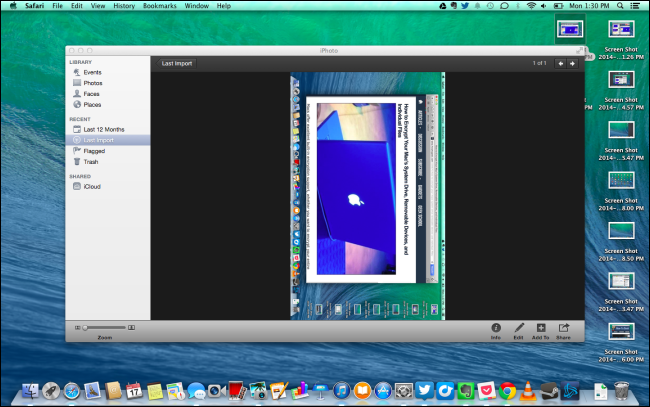Click the iPhoto full-screen arrows button
The width and height of the screenshot is (650, 407).
(579, 51)
